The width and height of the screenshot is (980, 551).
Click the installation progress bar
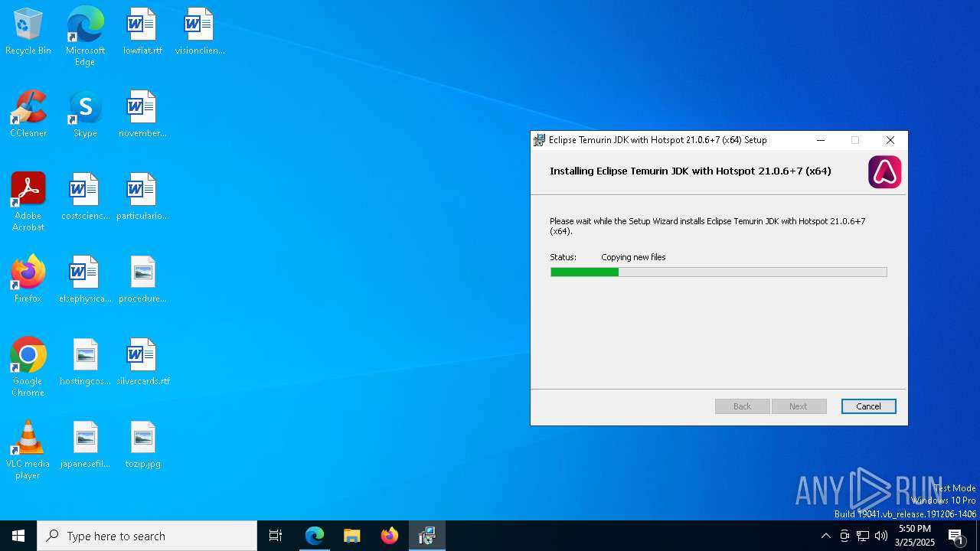[x=718, y=272]
